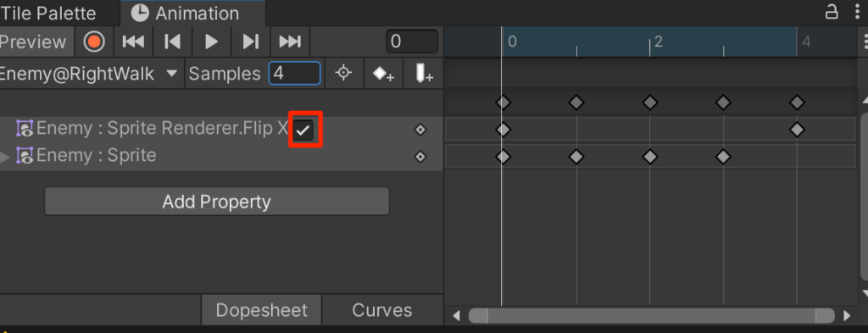Click the Add Event marker icon

coord(423,74)
